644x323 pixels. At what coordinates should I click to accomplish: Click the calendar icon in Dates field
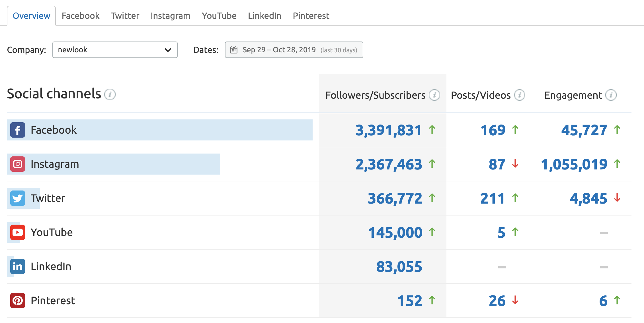(234, 50)
